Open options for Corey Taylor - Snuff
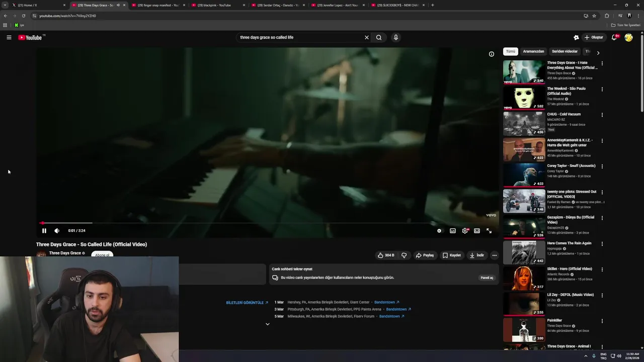The height and width of the screenshot is (362, 644). point(602,166)
